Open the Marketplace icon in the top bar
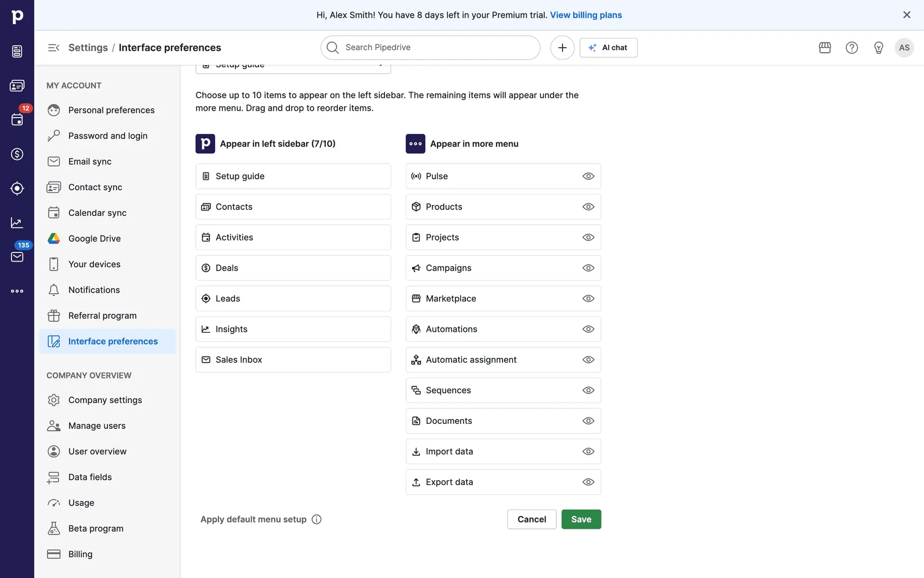The width and height of the screenshot is (924, 578). (x=825, y=48)
